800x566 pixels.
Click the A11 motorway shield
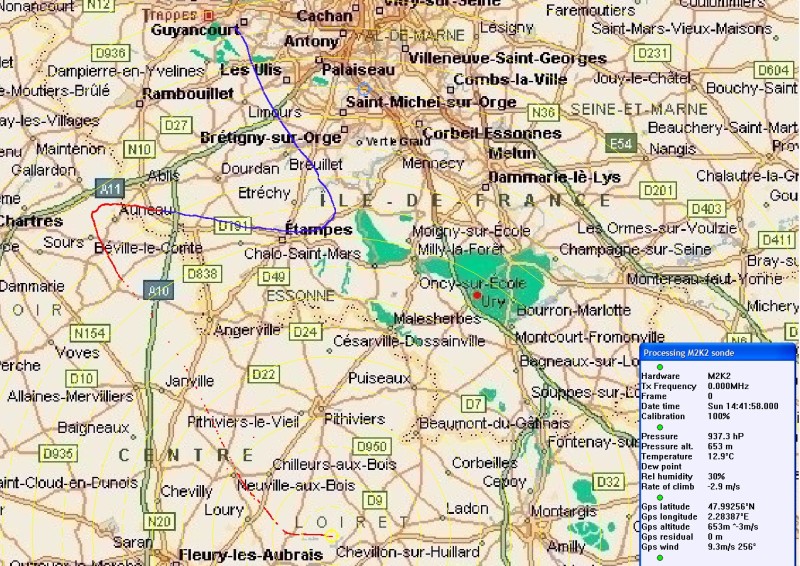110,189
